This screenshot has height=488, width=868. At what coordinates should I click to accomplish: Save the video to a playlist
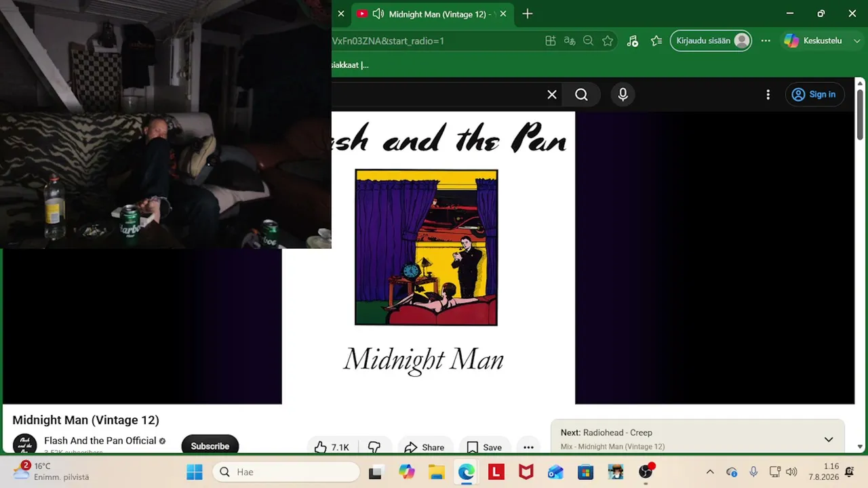point(486,447)
